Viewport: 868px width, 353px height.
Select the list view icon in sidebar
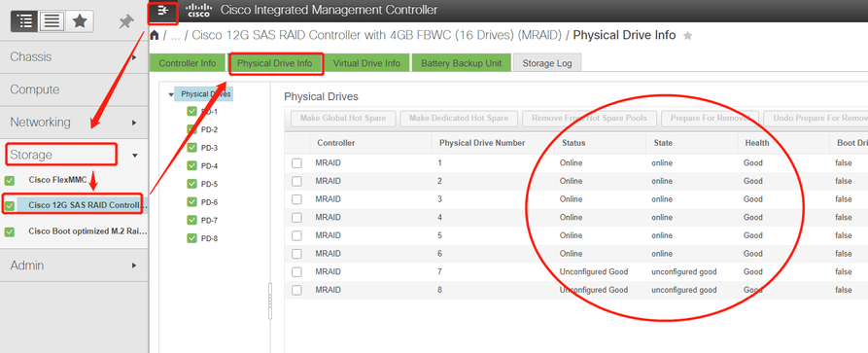point(52,21)
